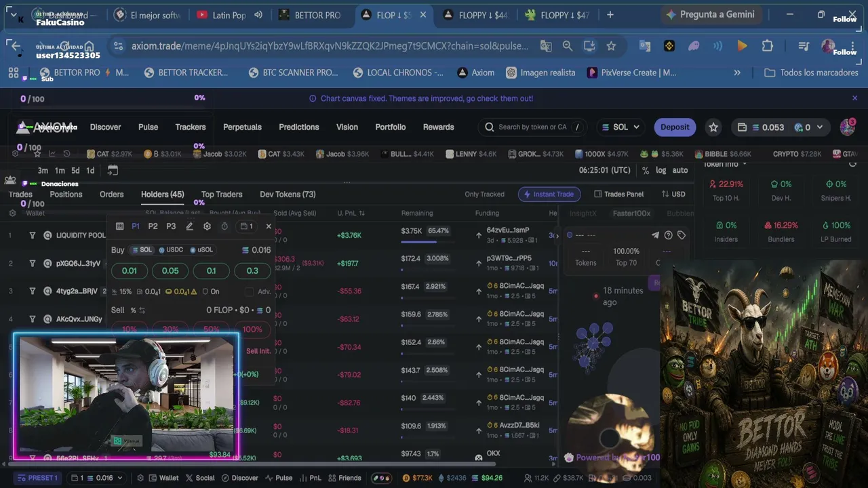Edit presets with the pencil icon
The image size is (868, 488).
tap(189, 226)
